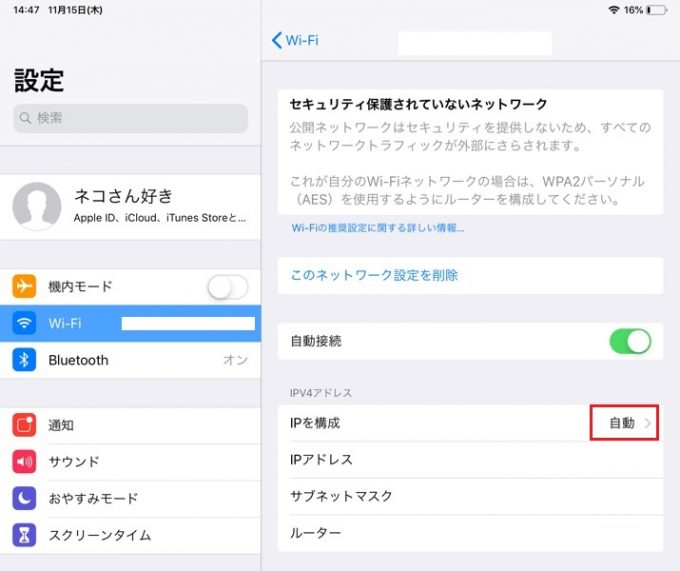Tap the red 通知 notifications icon
Screen dimensions: 680x571
tap(24, 425)
